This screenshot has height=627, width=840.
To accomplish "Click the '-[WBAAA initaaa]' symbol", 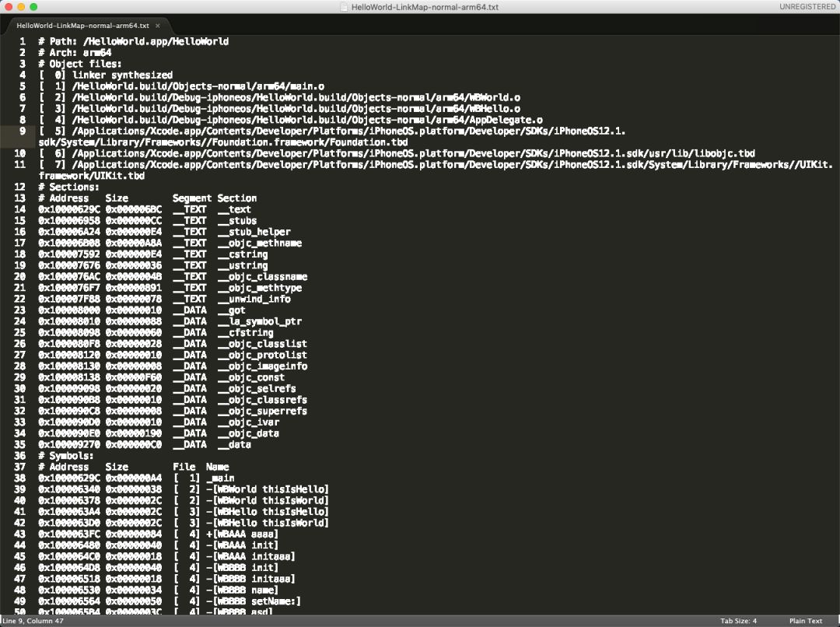I will (250, 557).
